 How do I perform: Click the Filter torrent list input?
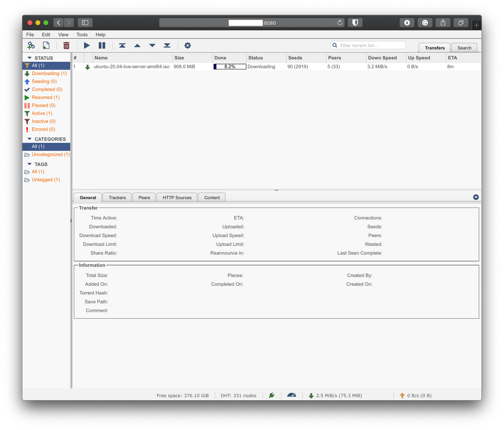coord(368,45)
